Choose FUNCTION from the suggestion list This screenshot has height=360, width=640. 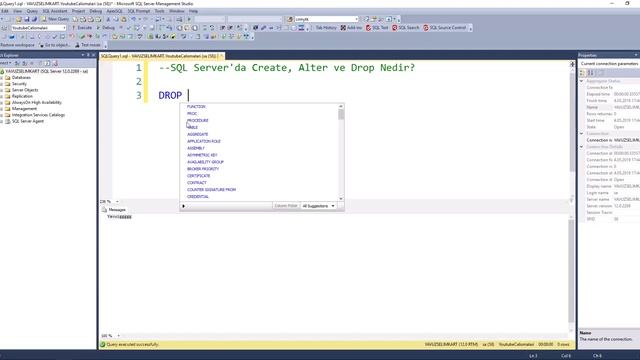pyautogui.click(x=196, y=107)
